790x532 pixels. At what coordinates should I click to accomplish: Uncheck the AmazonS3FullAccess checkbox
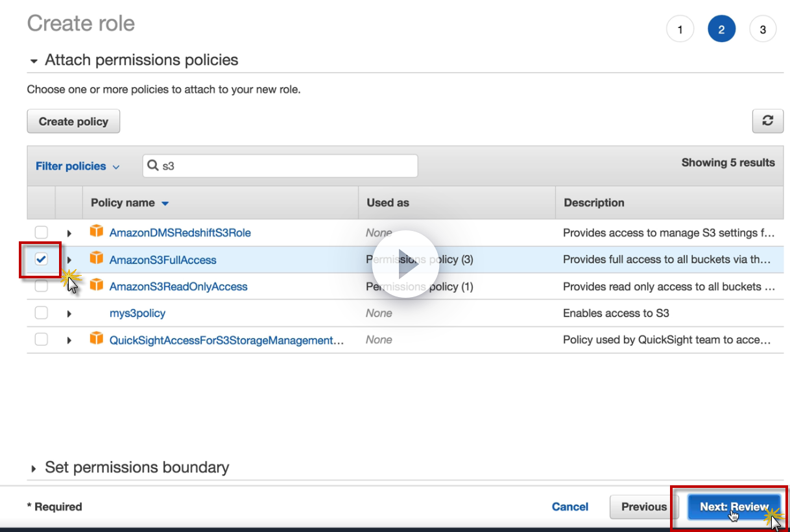[x=42, y=260]
